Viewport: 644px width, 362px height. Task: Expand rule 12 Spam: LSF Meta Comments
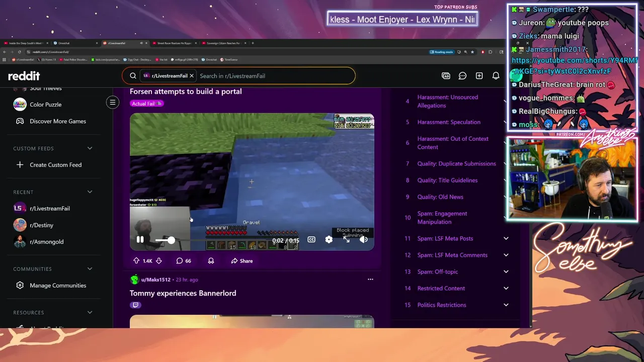tap(506, 255)
